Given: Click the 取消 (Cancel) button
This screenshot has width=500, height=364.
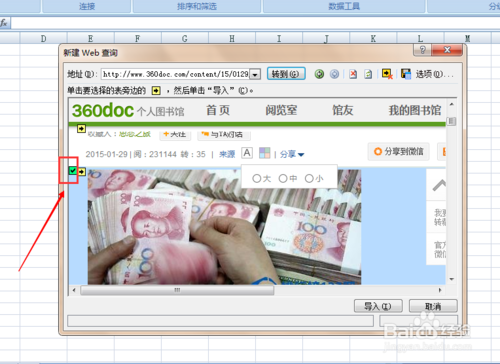Looking at the screenshot, I should [433, 306].
